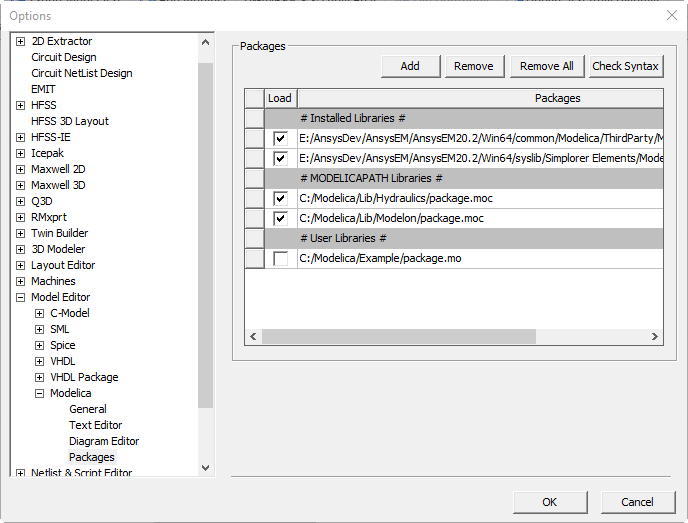Collapse the Modelica tree node

coord(40,393)
